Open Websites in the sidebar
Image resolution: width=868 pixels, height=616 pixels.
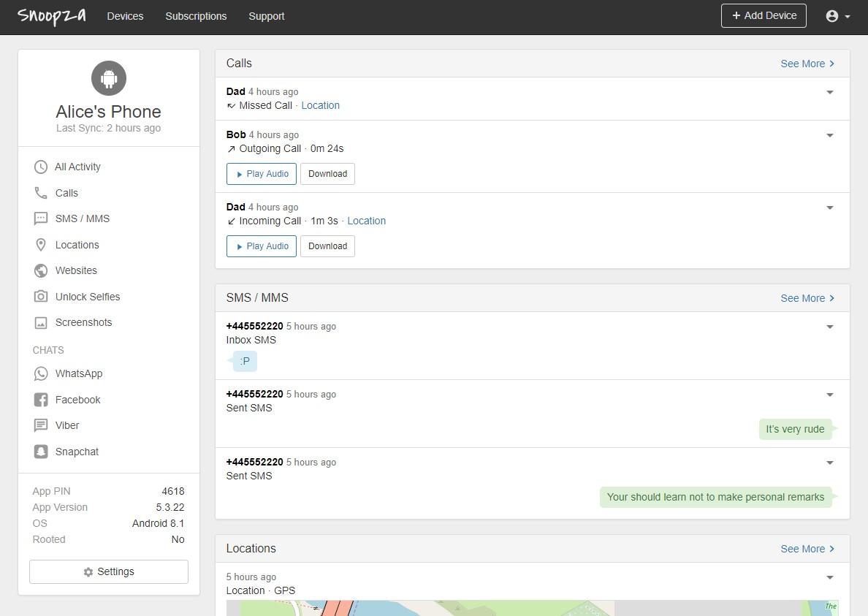pyautogui.click(x=76, y=270)
